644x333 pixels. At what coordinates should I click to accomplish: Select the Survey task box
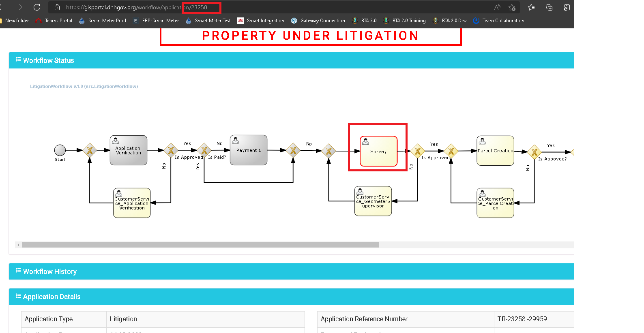pos(379,151)
